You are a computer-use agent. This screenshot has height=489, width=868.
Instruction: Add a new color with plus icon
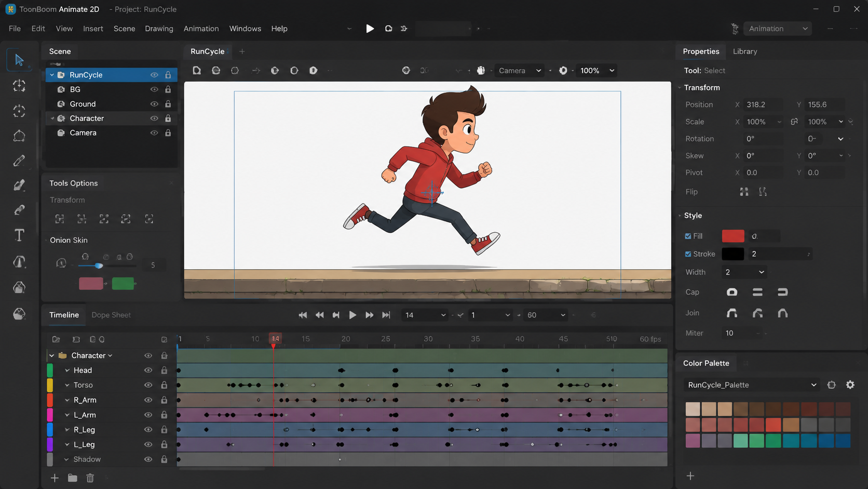coord(690,476)
